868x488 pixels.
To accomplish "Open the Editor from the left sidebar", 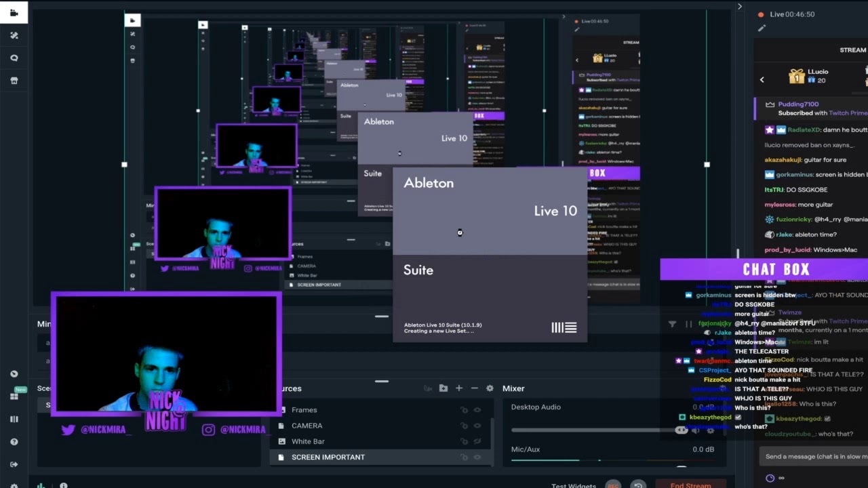I will [x=14, y=12].
